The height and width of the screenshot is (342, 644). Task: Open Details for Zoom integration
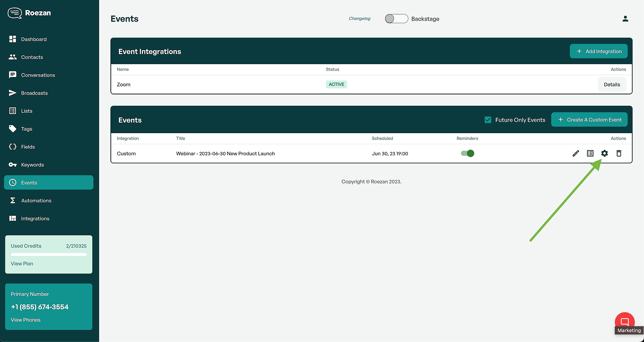coord(612,85)
